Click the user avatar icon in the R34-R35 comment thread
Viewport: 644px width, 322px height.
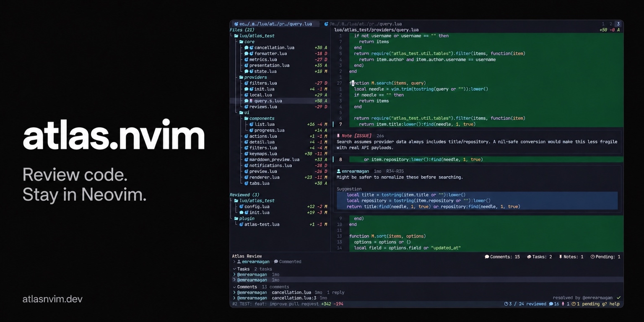pos(339,171)
